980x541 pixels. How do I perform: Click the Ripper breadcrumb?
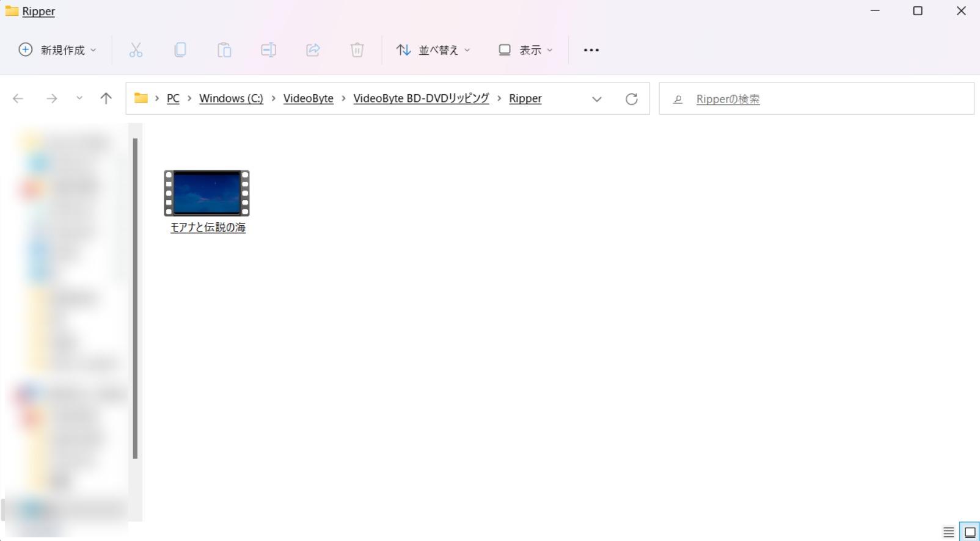525,98
